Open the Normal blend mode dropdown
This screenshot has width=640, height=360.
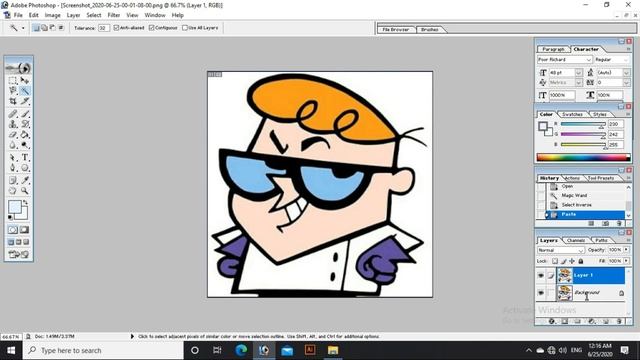(561, 250)
